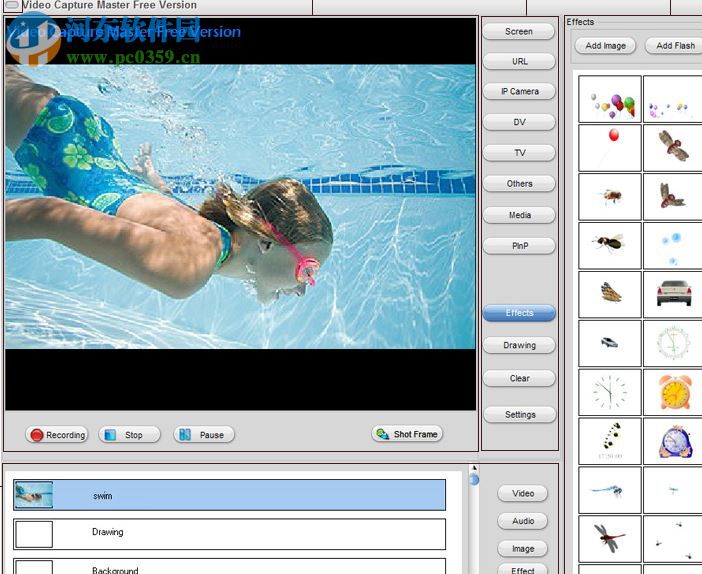Click the layer list scroll handle

point(474,480)
